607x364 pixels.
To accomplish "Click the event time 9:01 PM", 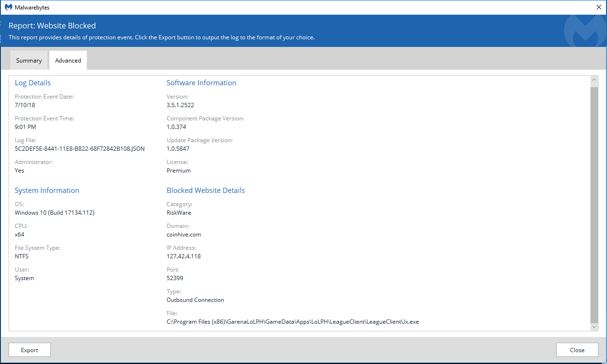I will coord(26,127).
